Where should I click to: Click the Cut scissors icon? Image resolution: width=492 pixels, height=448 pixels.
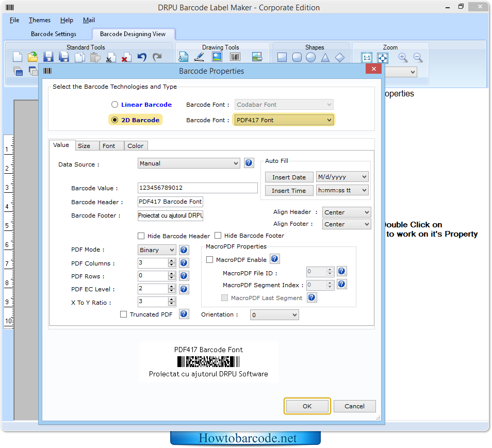110,57
